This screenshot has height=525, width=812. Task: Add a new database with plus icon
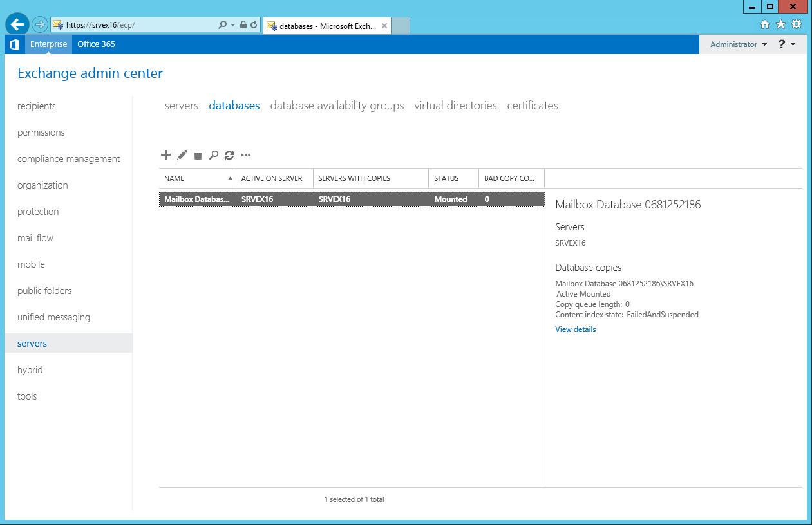(x=165, y=155)
